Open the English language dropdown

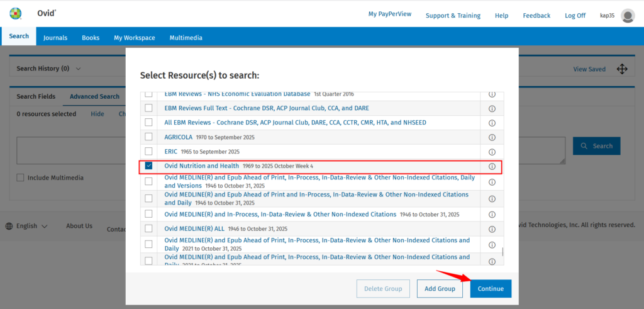(26, 226)
